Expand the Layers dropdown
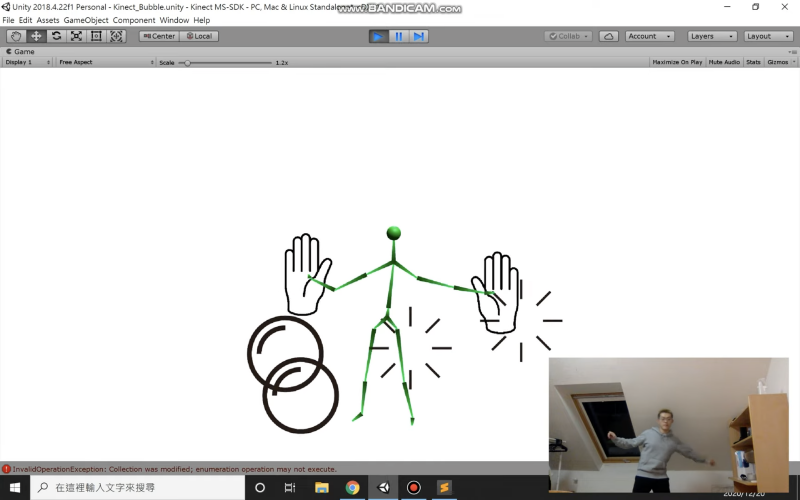Screen dimensions: 800x500 point(712,36)
